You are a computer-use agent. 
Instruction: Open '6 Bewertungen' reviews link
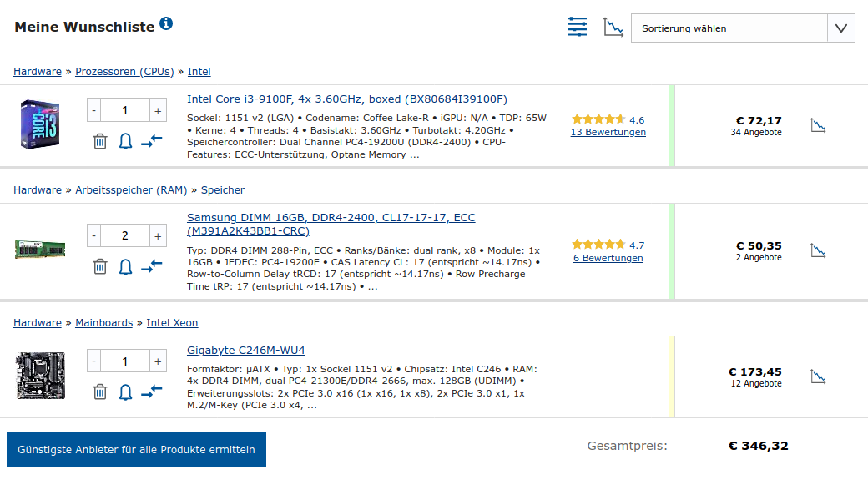608,258
